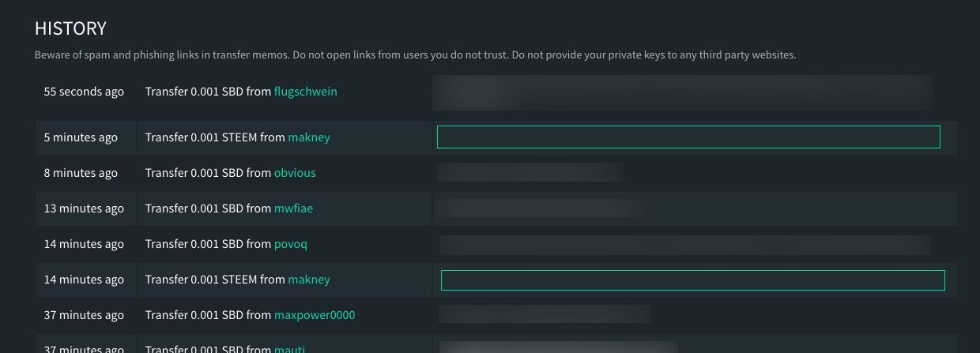This screenshot has width=980, height=353.
Task: Click the 55 seconds ago timestamp
Action: 84,92
